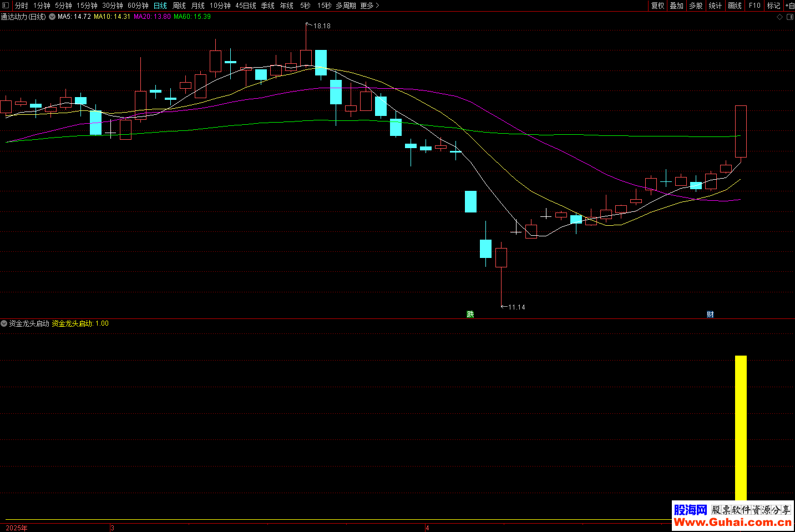Click the 11.14 low price label
This screenshot has height=532, width=795.
(517, 307)
